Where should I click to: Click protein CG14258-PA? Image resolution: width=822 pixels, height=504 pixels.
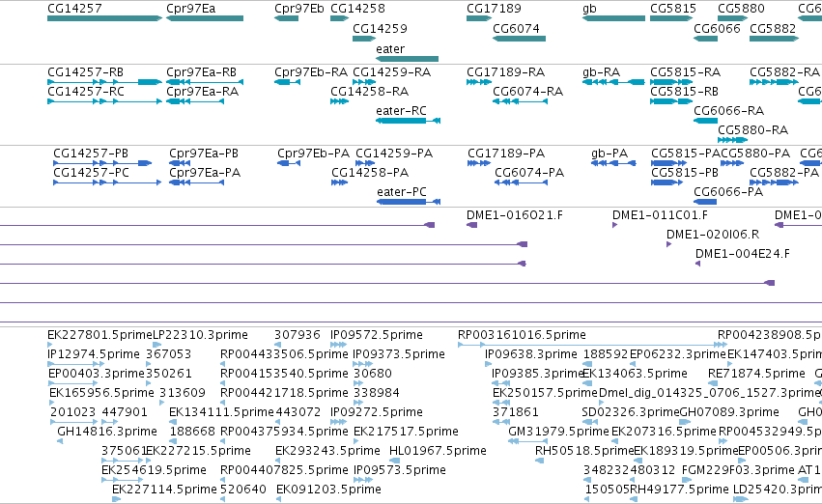click(340, 182)
